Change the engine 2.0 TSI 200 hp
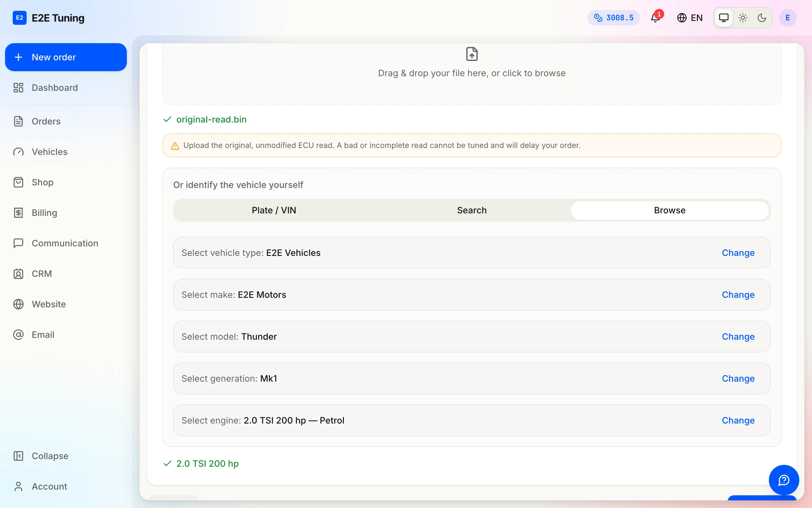Viewport: 812px width, 508px height. click(x=738, y=421)
